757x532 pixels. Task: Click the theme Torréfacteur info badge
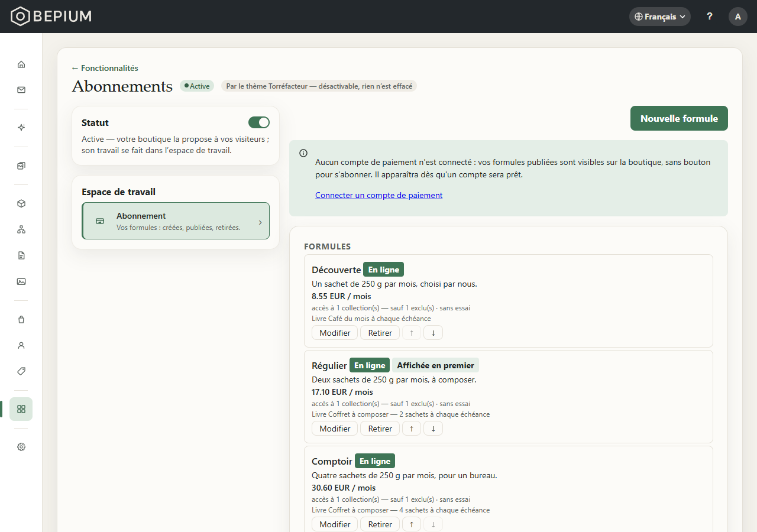point(319,86)
